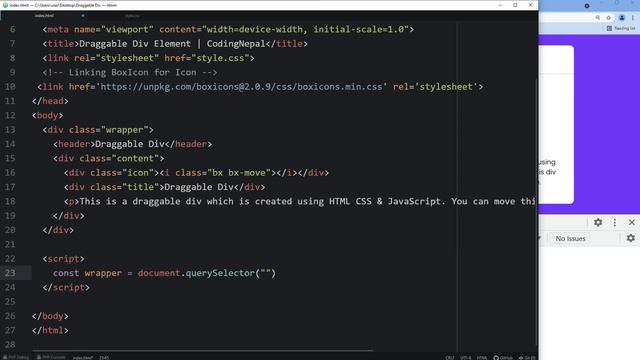Click the paragraph text on line 18
The height and width of the screenshot is (360, 640).
tap(307, 201)
